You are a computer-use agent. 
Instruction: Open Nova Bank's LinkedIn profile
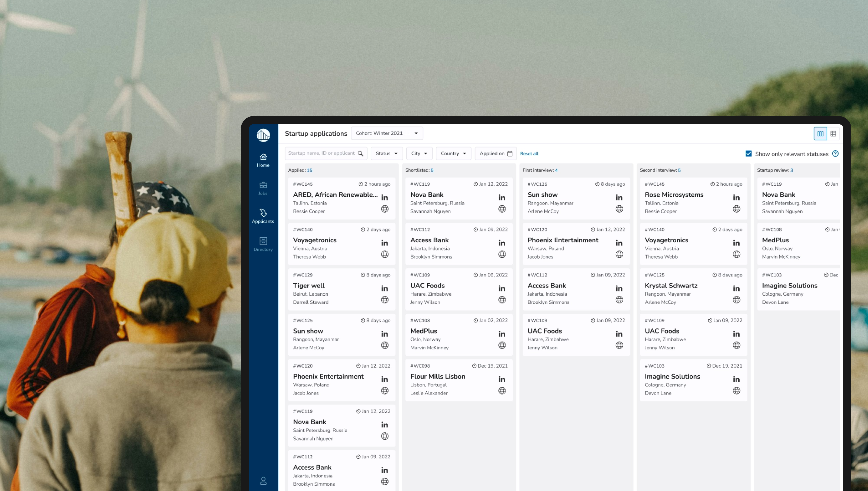[502, 198]
